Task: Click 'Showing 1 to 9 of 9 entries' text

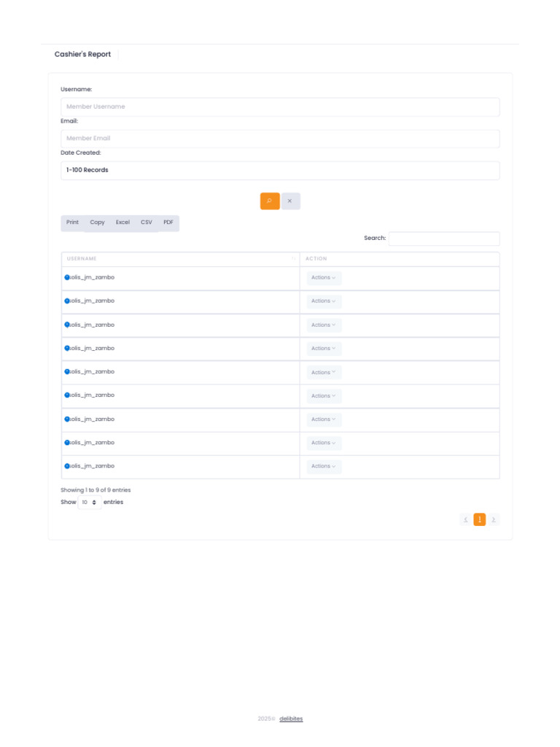Action: click(x=96, y=489)
